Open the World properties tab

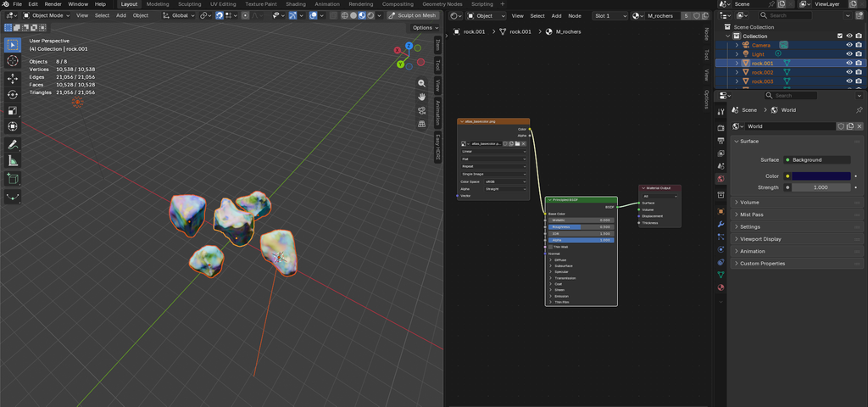point(721,179)
